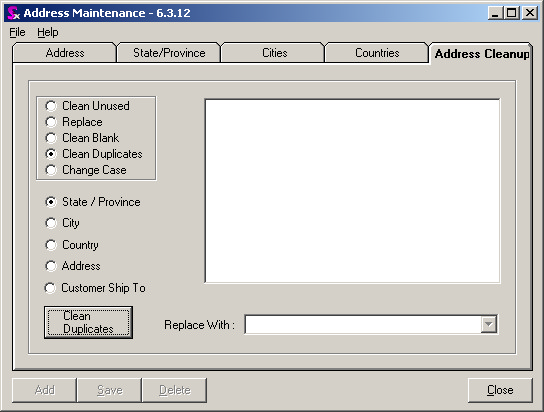The width and height of the screenshot is (544, 412).
Task: Close window using title bar X
Action: pos(530,13)
